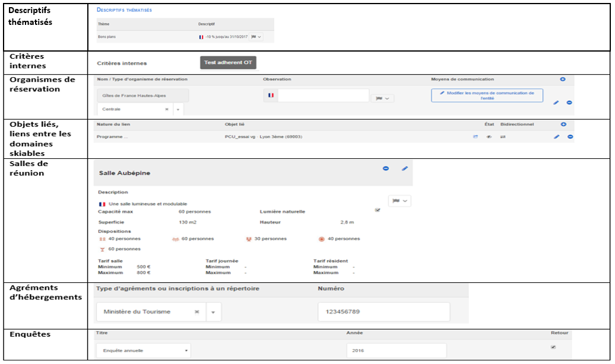The height and width of the screenshot is (364, 615).
Task: Edit the Salle Aubépine meeting room
Action: (405, 168)
